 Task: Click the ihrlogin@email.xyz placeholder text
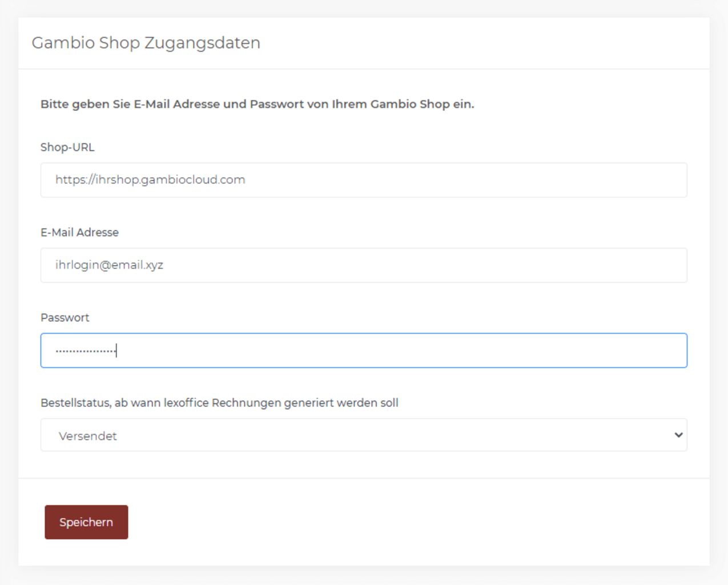point(109,265)
